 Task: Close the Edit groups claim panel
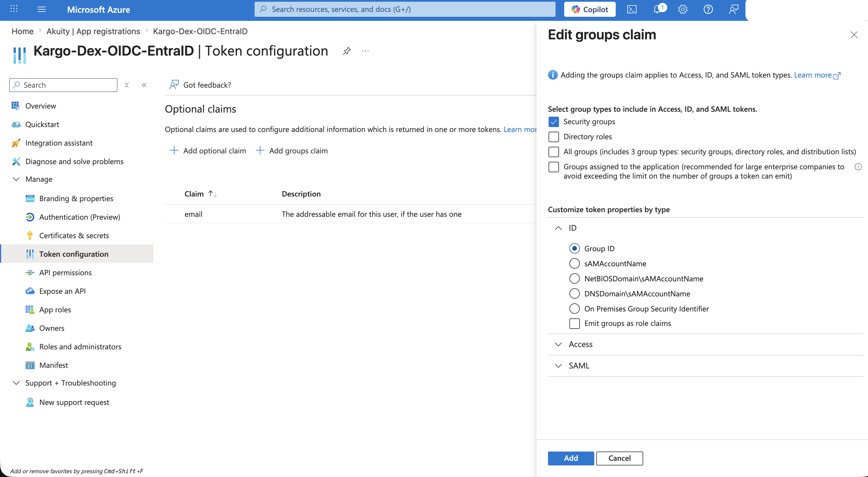pos(854,35)
